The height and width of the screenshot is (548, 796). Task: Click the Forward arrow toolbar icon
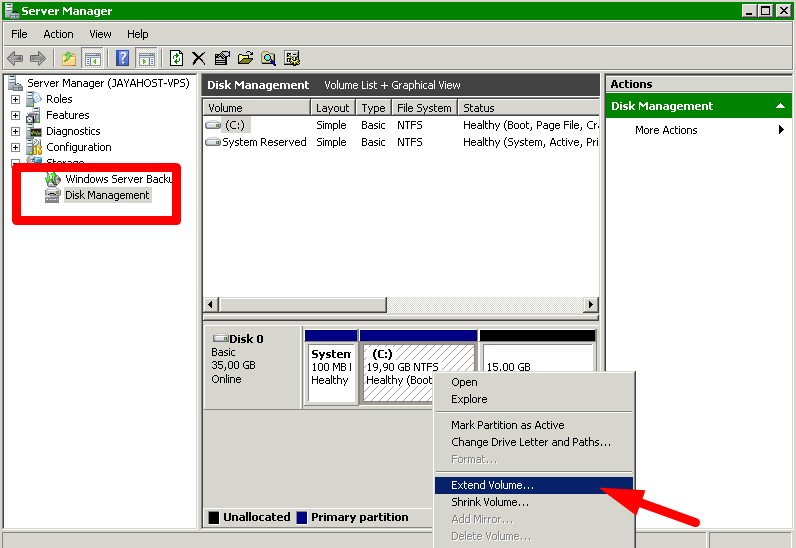click(38, 58)
